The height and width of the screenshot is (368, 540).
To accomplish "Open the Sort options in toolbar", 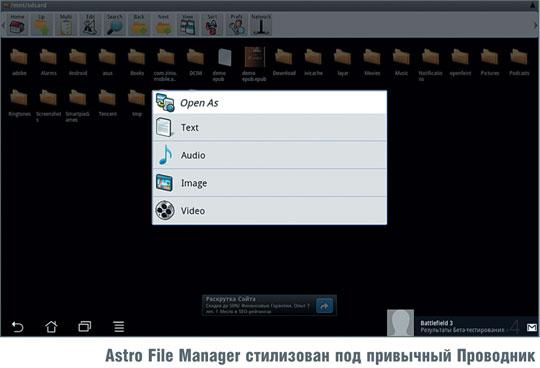I will 212,24.
